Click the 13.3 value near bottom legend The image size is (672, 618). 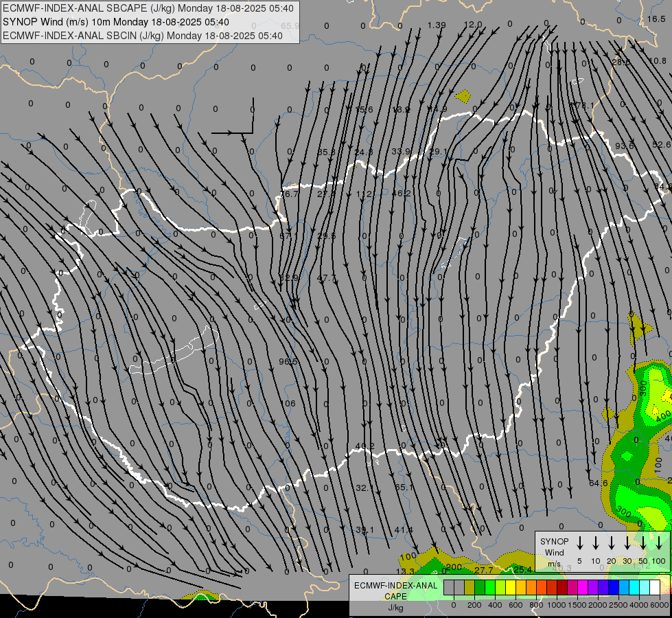[x=405, y=571]
